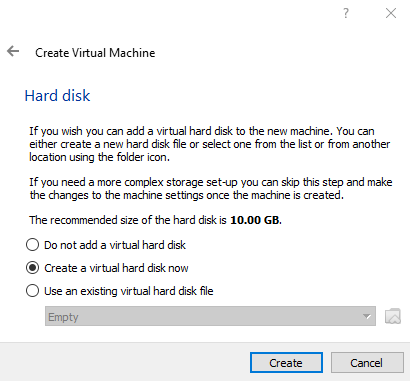
Task: Close the Create Virtual Machine dialog
Action: pos(391,13)
